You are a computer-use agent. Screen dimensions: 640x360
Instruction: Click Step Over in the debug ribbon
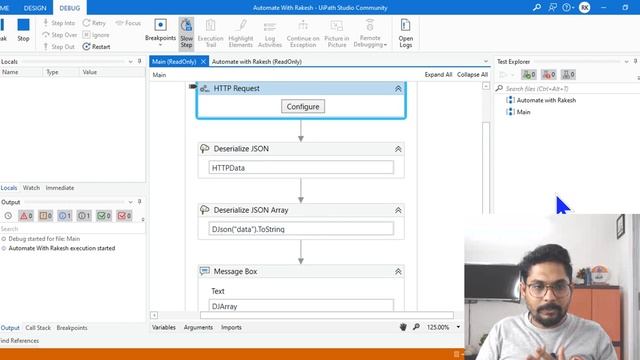[x=60, y=35]
